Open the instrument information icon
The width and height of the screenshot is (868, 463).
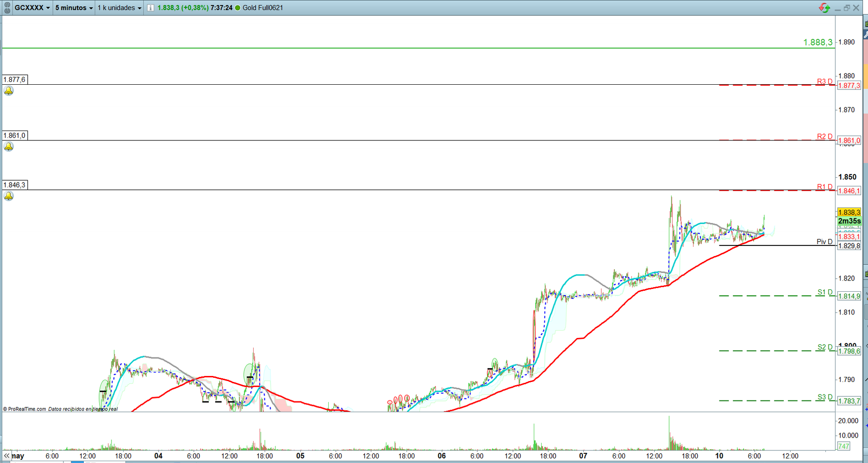pos(150,8)
